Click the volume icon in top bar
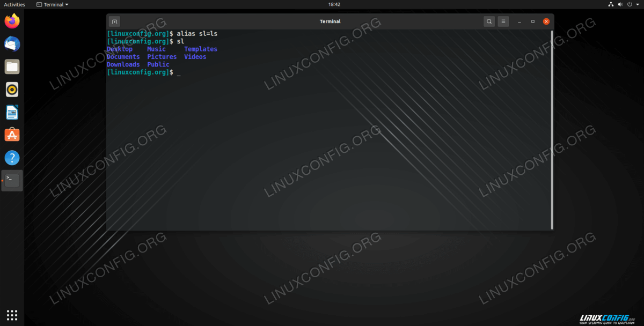 pos(620,4)
